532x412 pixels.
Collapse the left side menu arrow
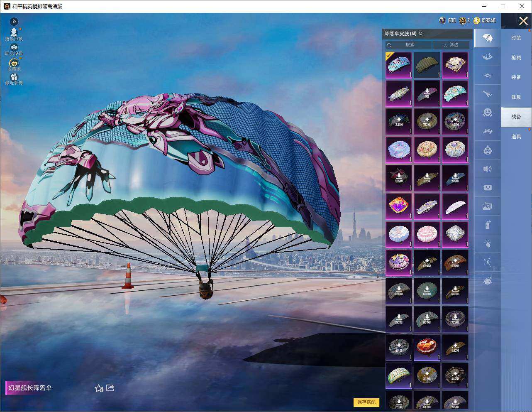point(14,22)
